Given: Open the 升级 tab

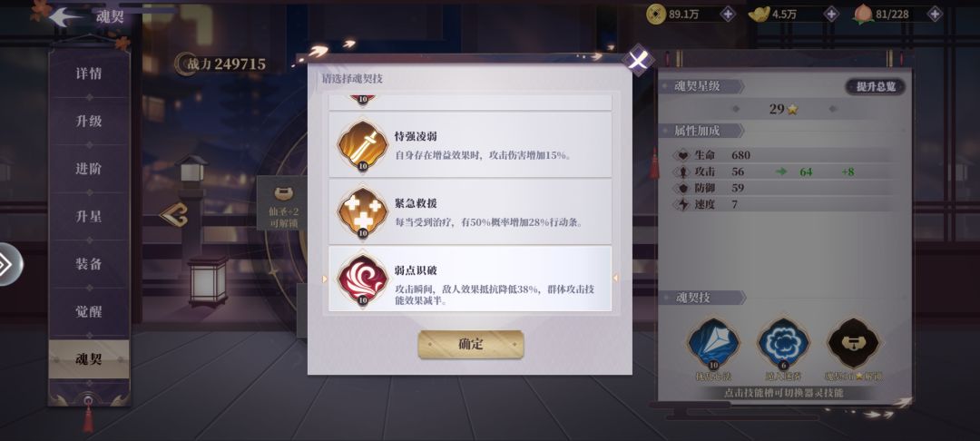Looking at the screenshot, I should click(89, 122).
